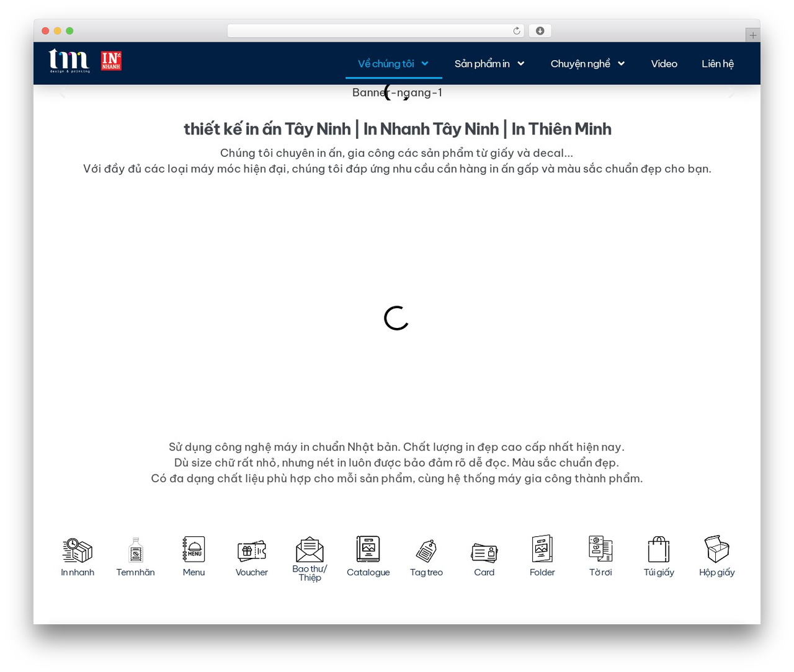Open a new browser tab
The image size is (794, 672).
pos(752,35)
